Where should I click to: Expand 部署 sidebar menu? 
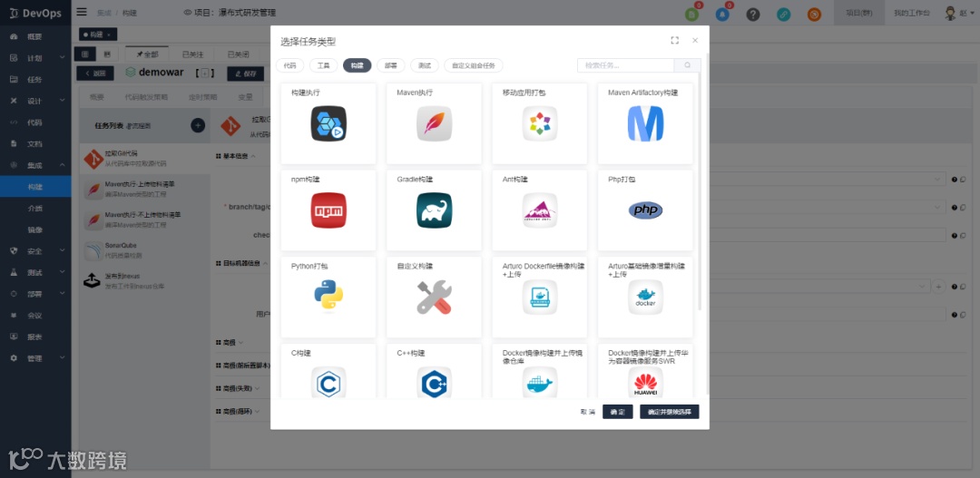[35, 294]
